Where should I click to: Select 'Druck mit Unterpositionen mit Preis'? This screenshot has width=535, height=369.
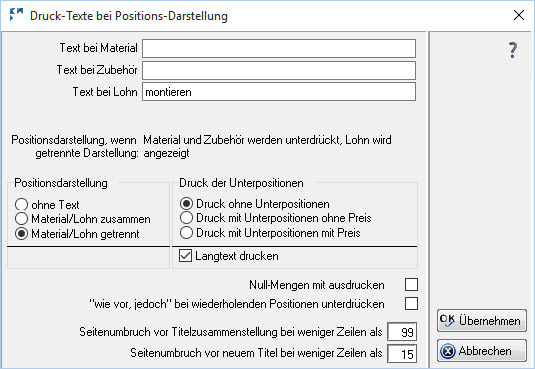coord(186,233)
